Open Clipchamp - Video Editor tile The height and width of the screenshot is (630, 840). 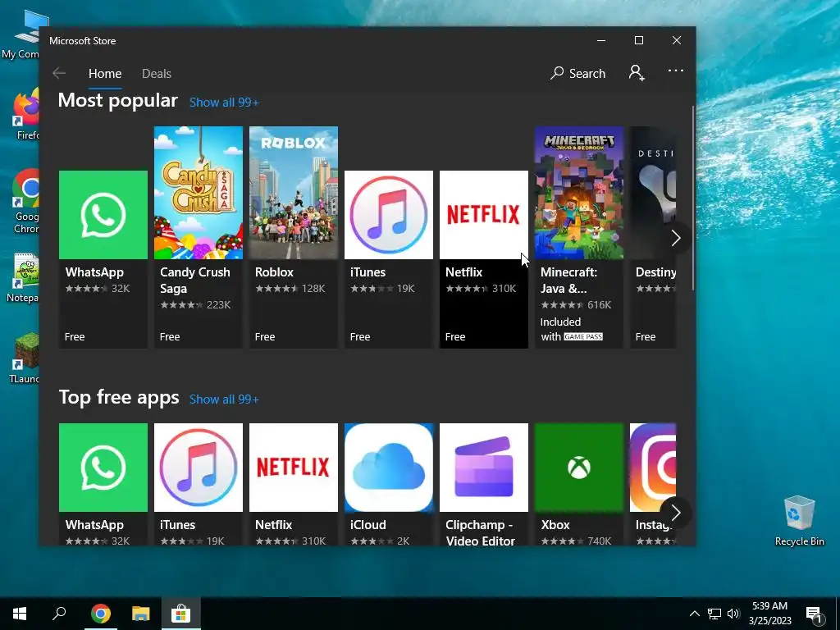click(484, 484)
